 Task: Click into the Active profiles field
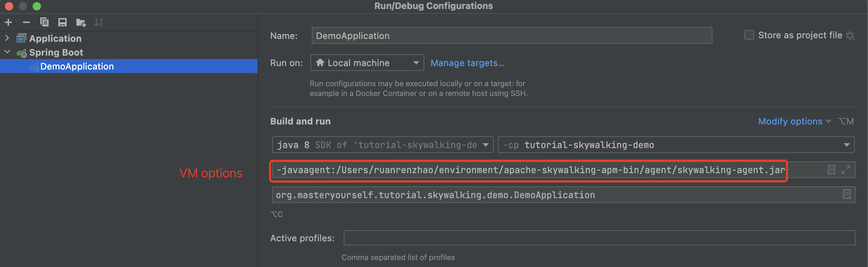[599, 238]
